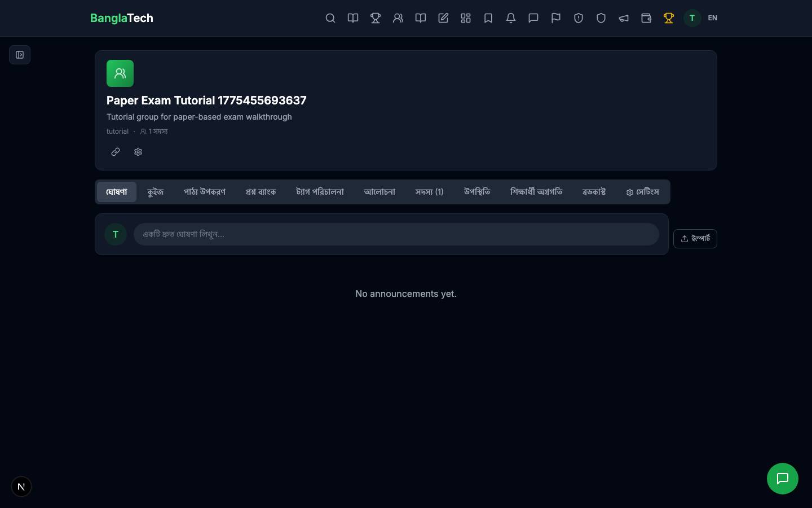
Task: Copy the group link using the link icon
Action: [116, 152]
